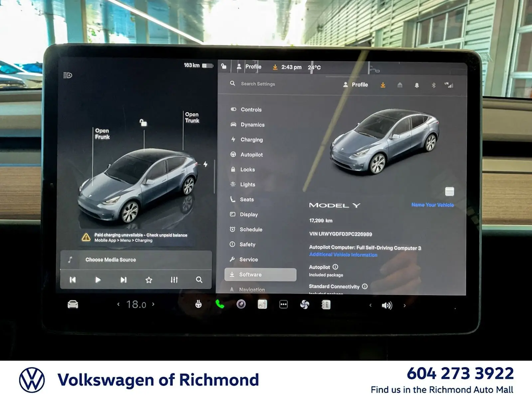
Task: Tap Open Trunk
Action: [x=192, y=117]
